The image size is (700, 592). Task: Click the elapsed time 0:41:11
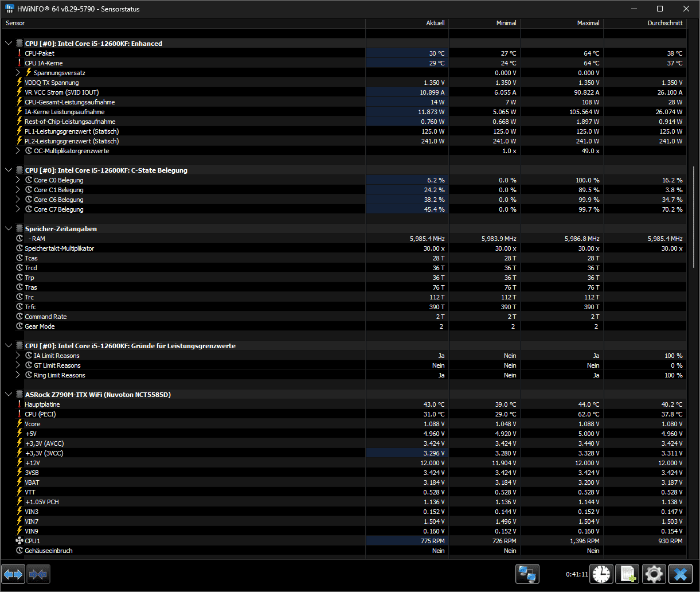pyautogui.click(x=577, y=574)
